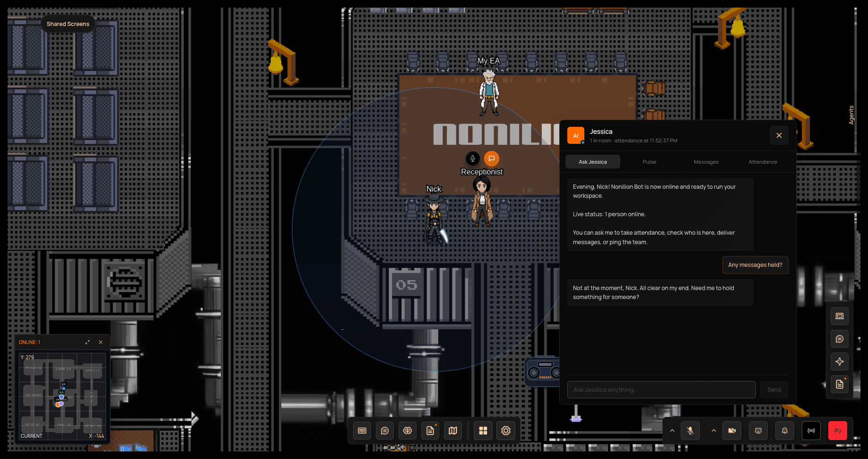Click the Receptionist orange chat icon

click(x=492, y=159)
